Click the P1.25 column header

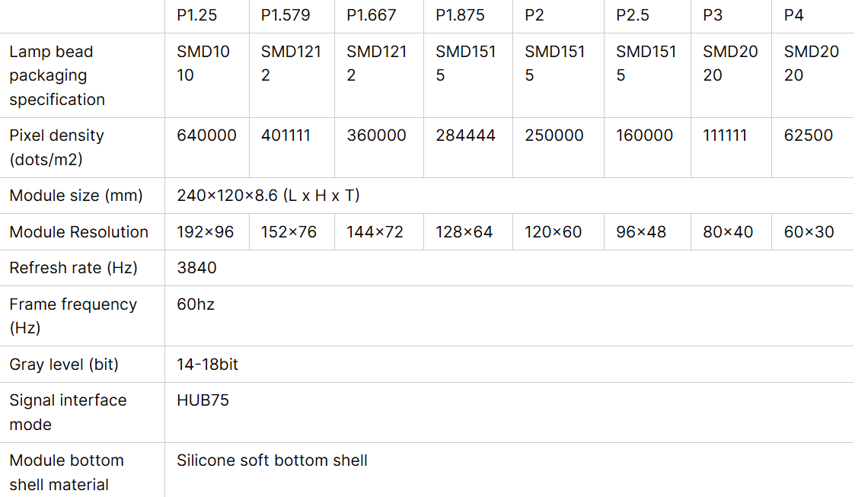196,15
